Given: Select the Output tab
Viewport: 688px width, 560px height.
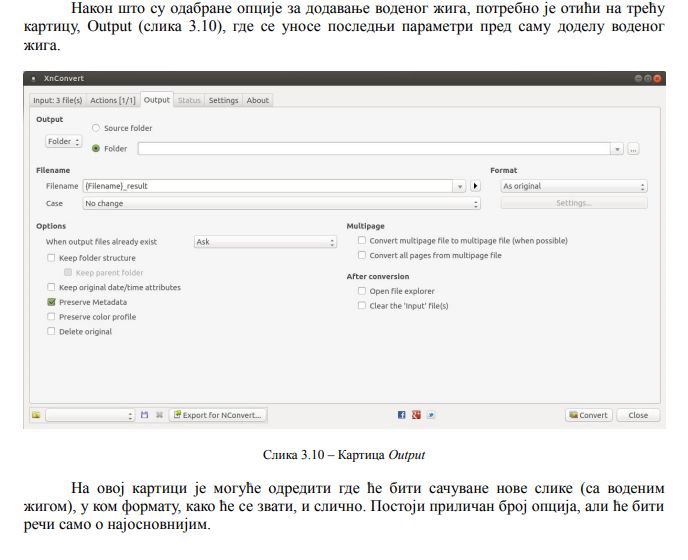Looking at the screenshot, I should 157,100.
